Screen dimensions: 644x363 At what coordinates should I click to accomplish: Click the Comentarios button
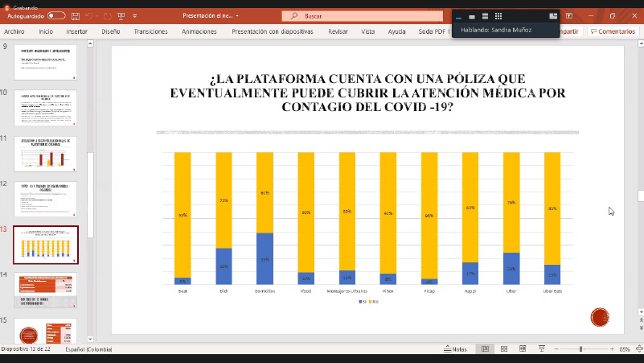click(x=613, y=31)
